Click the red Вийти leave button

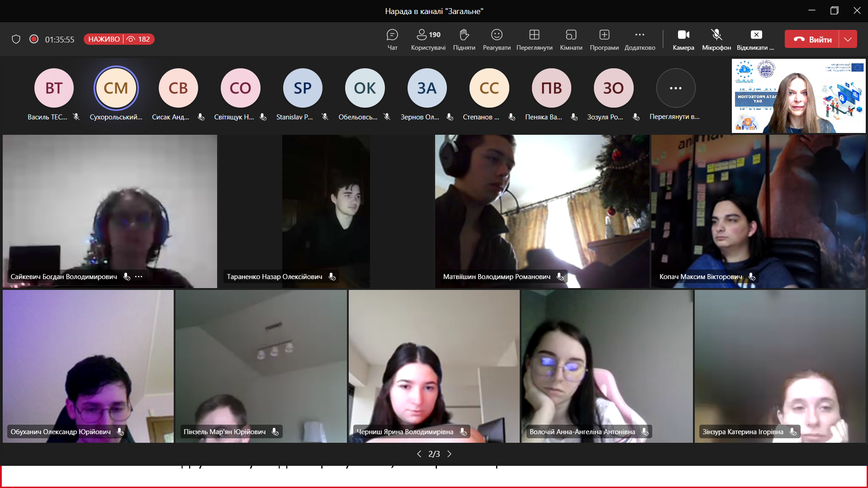(812, 39)
